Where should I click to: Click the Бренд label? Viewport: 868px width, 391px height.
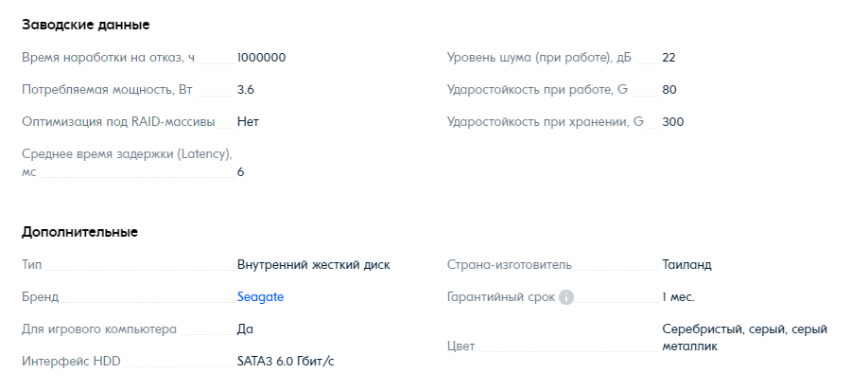click(x=40, y=297)
